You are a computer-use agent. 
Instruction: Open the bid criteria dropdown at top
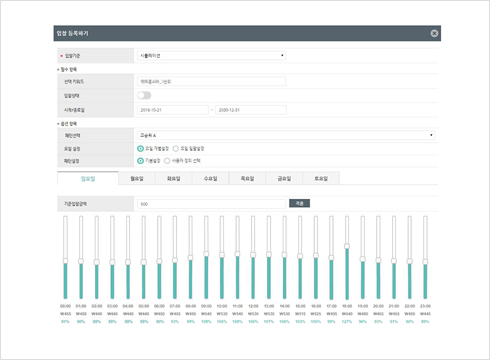(x=211, y=56)
